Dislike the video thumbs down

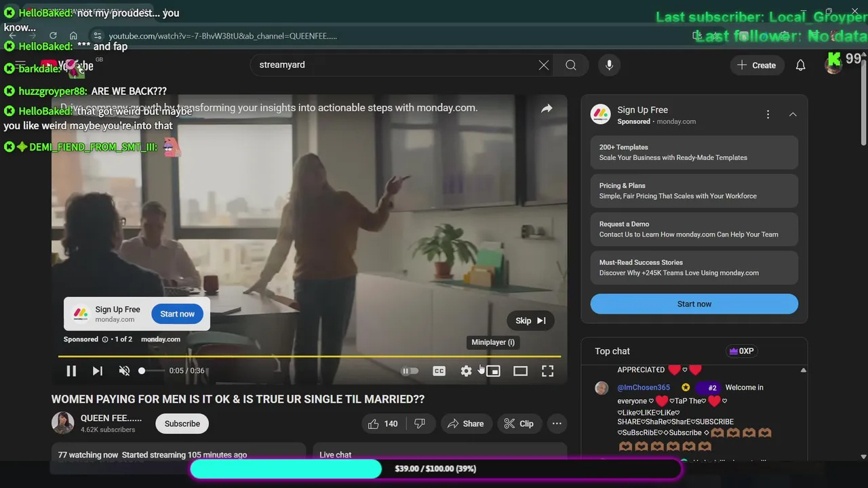point(420,424)
